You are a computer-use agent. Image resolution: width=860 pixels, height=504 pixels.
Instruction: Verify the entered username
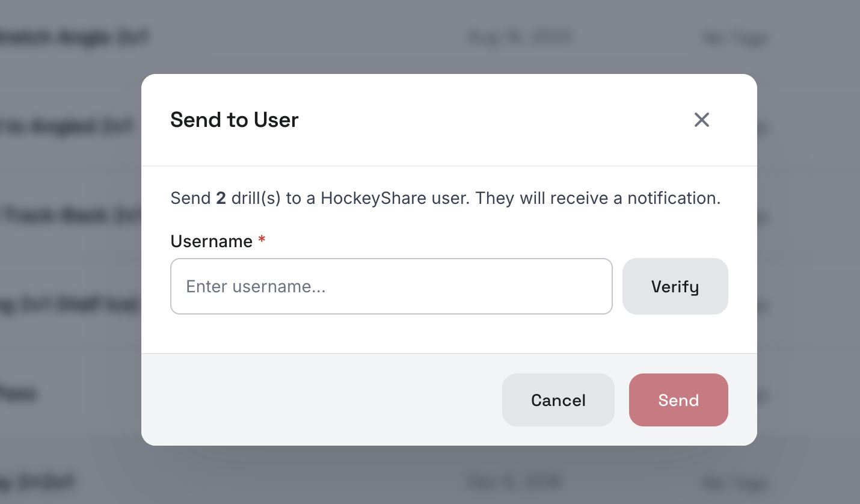coord(675,286)
